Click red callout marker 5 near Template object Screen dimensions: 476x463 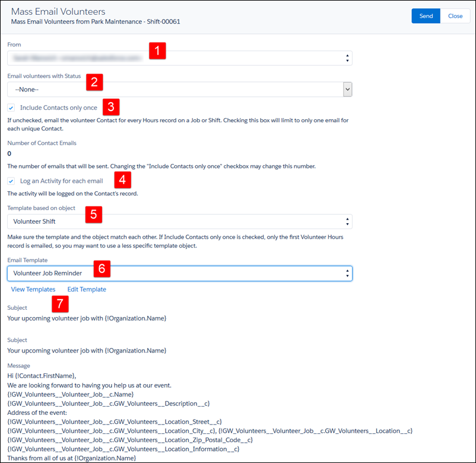tap(94, 214)
